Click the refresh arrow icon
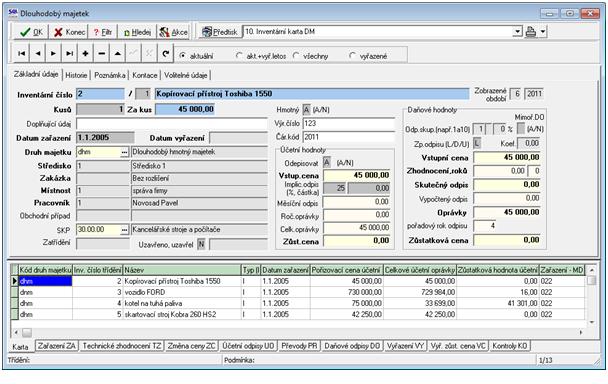The image size is (608, 384). pyautogui.click(x=166, y=54)
